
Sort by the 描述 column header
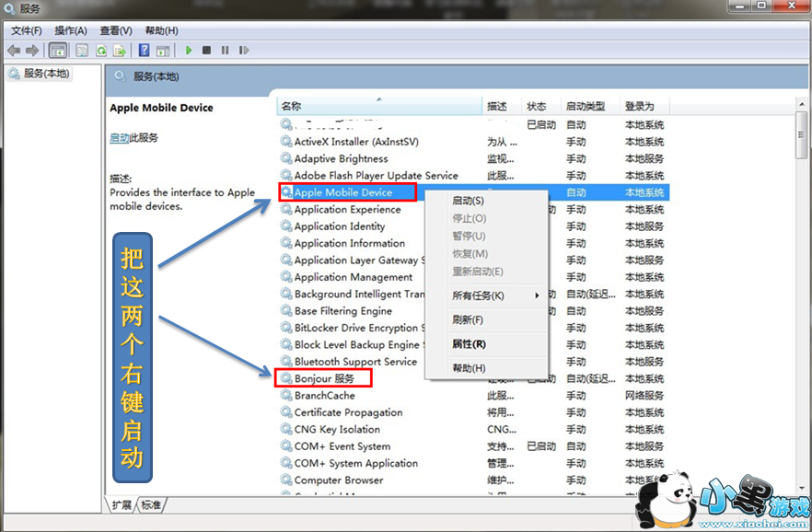[x=502, y=106]
